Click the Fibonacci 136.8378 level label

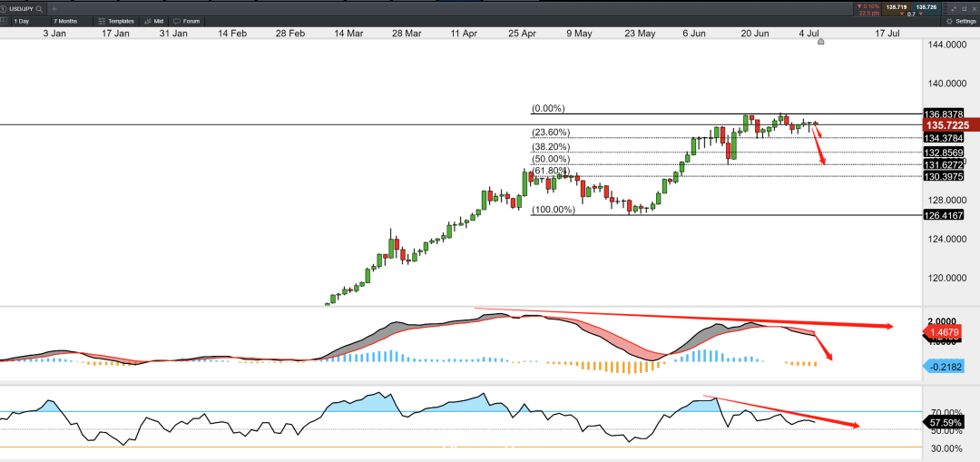click(x=943, y=113)
